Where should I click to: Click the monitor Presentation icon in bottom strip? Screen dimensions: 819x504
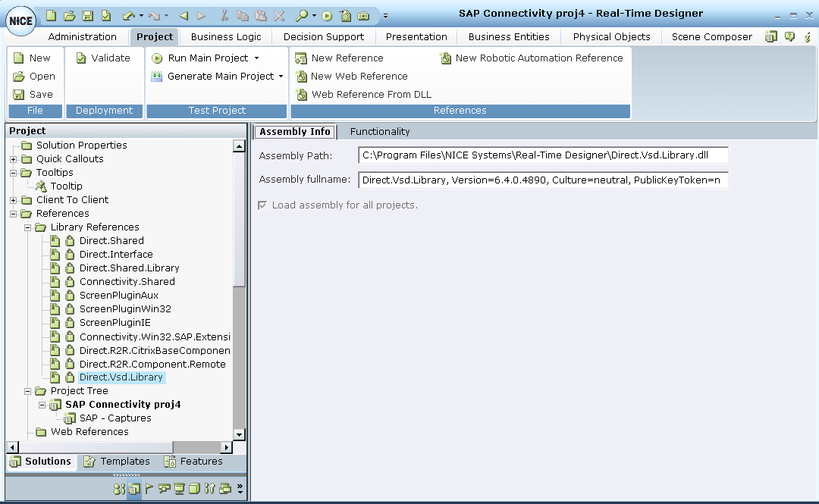pos(179,489)
